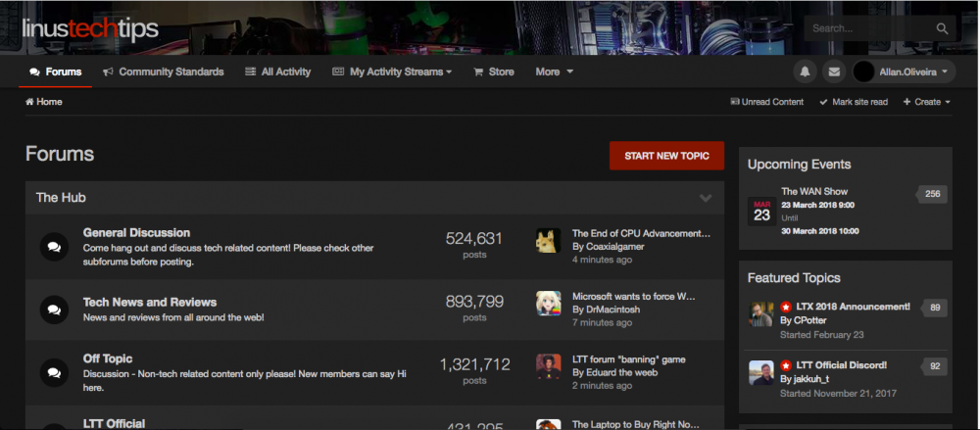Open LTT Official forum
Viewport: 980px width, 430px height.
pyautogui.click(x=114, y=424)
